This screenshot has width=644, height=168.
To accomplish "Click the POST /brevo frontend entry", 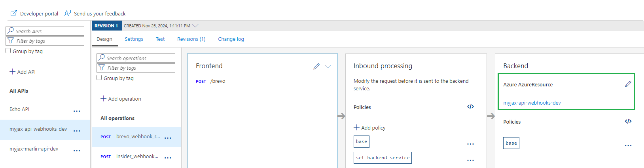I will coord(210,81).
